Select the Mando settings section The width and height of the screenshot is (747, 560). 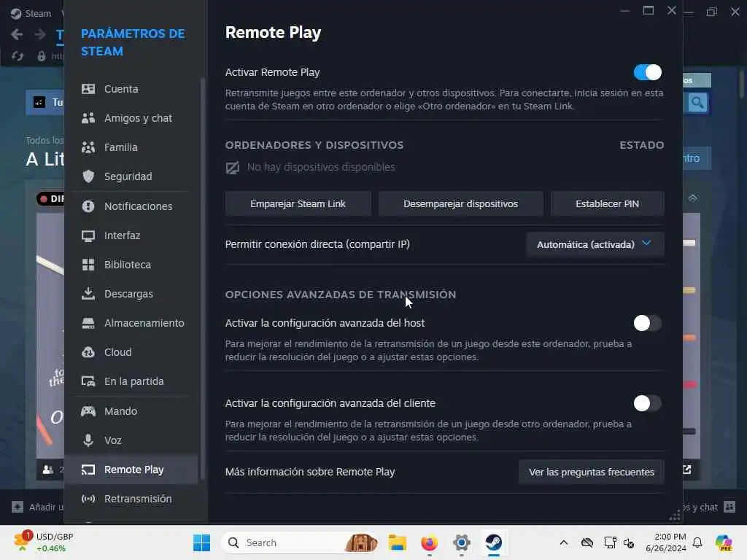coord(131,411)
